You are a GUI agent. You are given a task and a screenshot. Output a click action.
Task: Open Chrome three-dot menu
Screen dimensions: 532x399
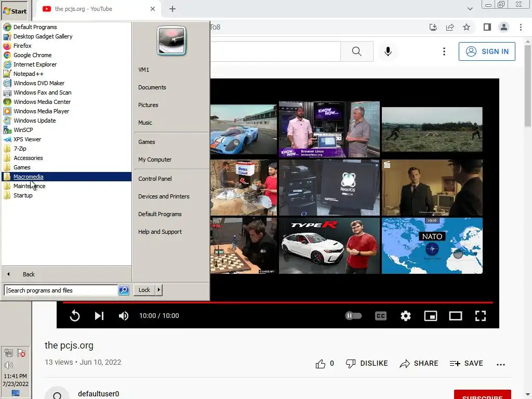coord(521,27)
